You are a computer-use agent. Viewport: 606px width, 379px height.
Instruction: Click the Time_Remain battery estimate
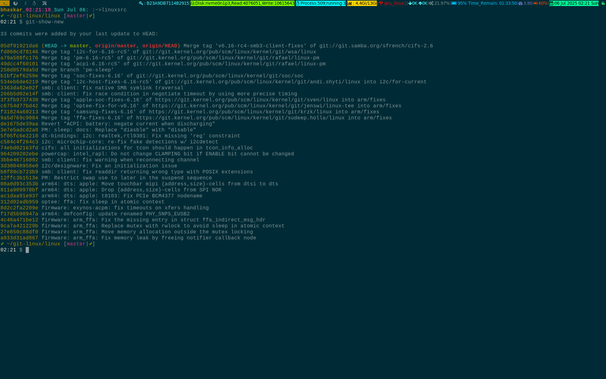click(x=492, y=3)
